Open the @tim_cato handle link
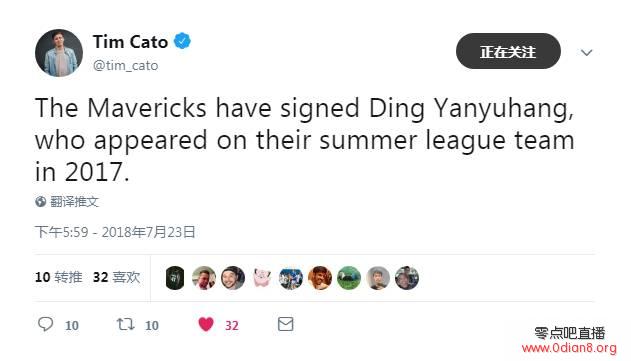This screenshot has height=361, width=631. click(x=126, y=66)
